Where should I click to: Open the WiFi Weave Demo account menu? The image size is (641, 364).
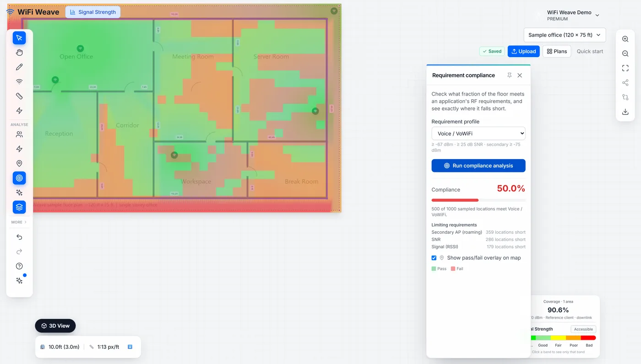pyautogui.click(x=573, y=15)
